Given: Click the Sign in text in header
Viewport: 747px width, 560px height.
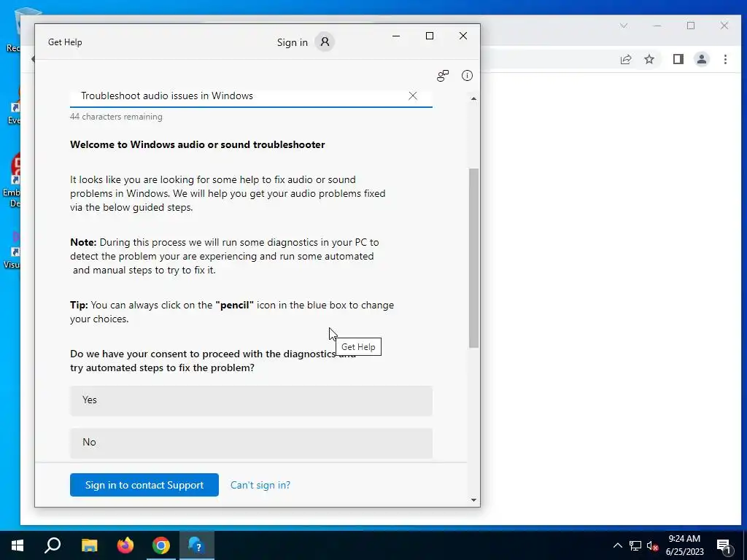Looking at the screenshot, I should tap(292, 42).
